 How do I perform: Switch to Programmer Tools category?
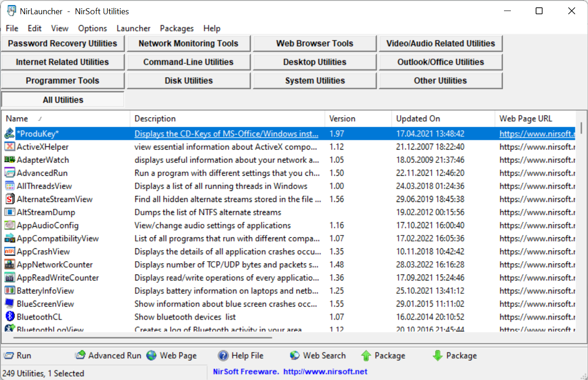coord(63,81)
